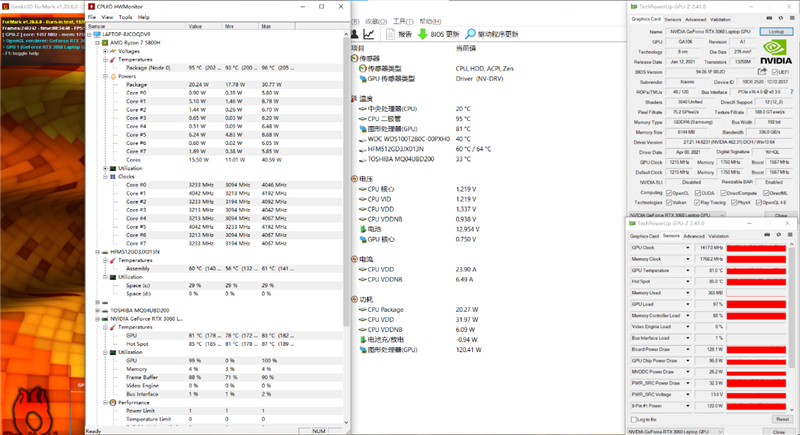The width and height of the screenshot is (800, 435).
Task: Toggle the PhysX checkbox
Action: click(734, 203)
